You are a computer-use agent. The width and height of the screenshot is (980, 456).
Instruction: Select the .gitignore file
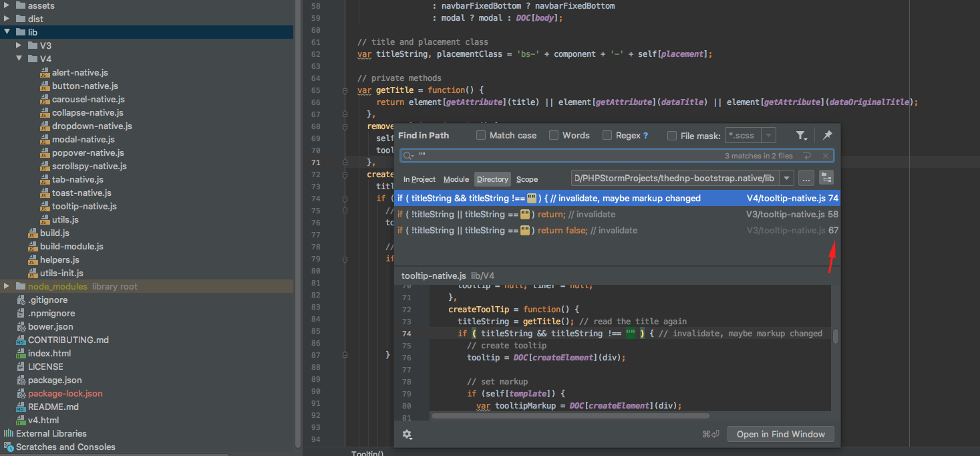click(x=47, y=300)
